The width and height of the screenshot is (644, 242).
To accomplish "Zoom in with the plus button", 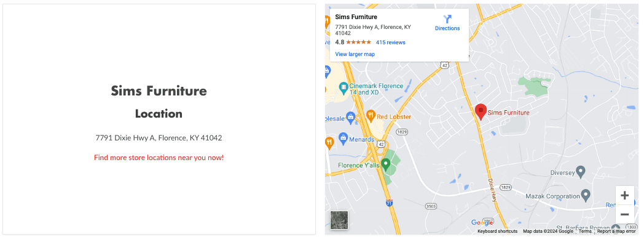I will pos(624,195).
